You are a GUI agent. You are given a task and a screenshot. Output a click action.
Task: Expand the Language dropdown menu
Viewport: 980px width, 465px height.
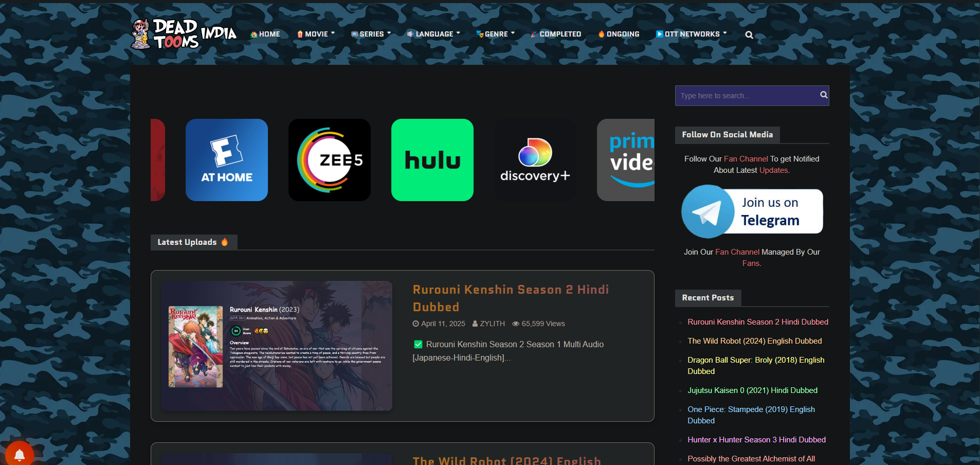433,34
